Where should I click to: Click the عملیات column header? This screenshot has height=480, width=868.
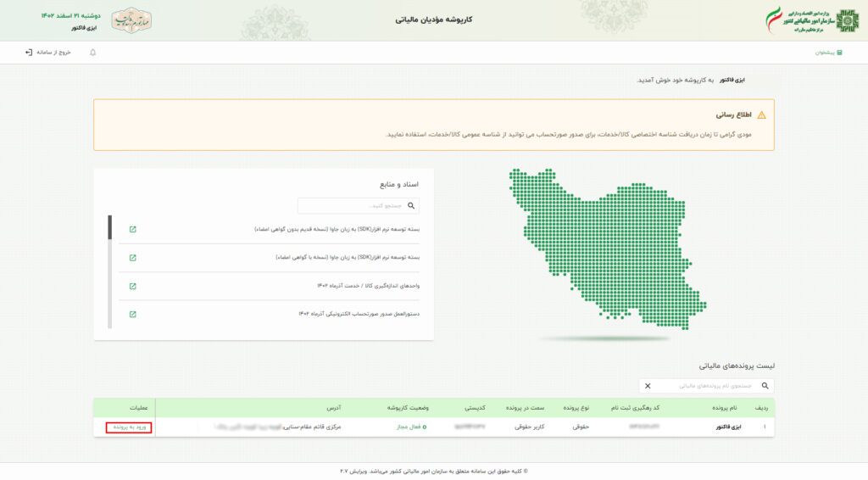click(138, 408)
